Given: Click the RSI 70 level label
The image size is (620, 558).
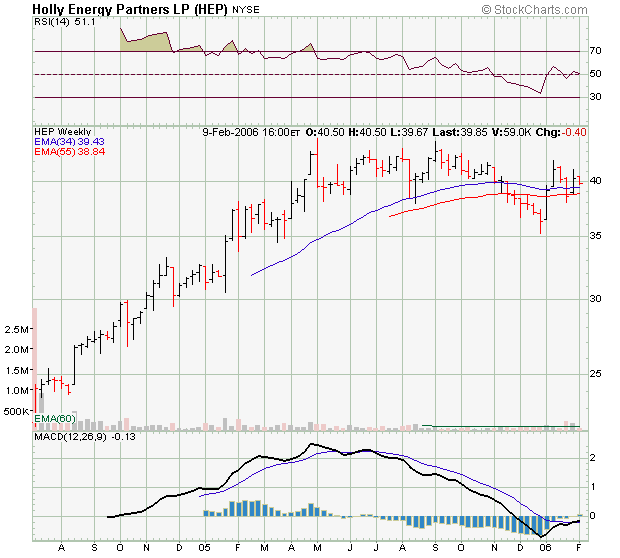Looking at the screenshot, I should pyautogui.click(x=595, y=51).
